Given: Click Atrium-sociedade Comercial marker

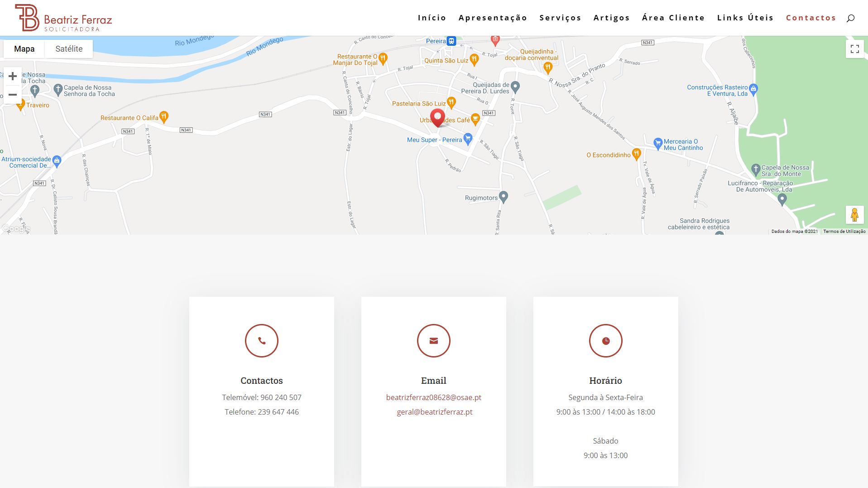Looking at the screenshot, I should click(x=57, y=161).
